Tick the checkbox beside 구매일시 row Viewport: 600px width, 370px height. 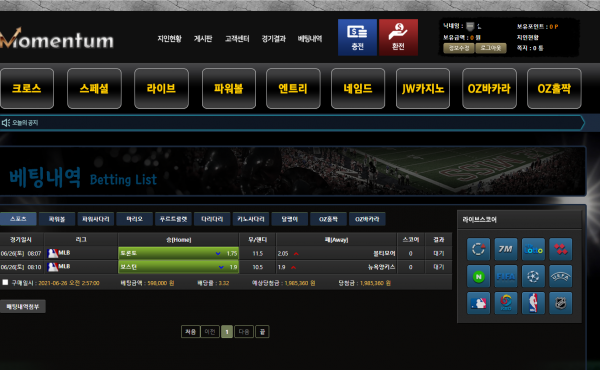click(5, 282)
